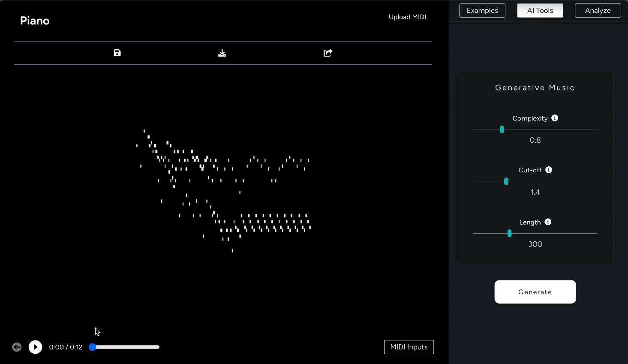Open the MIDI Inputs button

[x=409, y=347]
